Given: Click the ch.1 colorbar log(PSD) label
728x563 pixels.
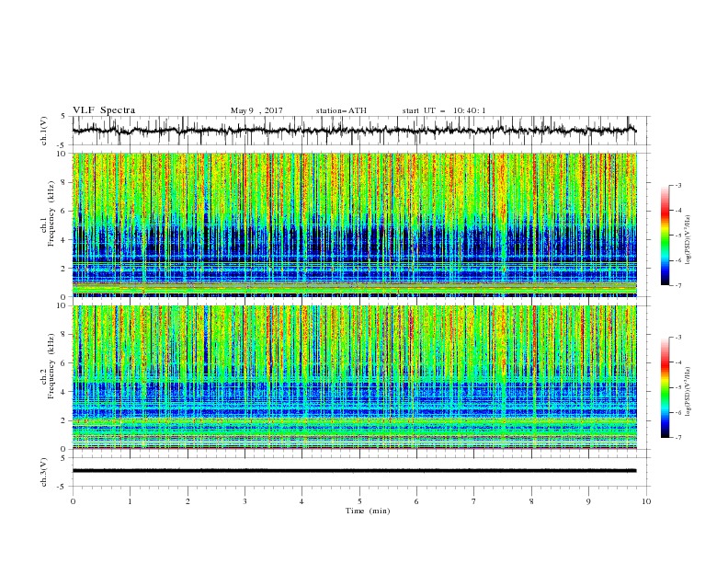Looking at the screenshot, I should pos(688,240).
